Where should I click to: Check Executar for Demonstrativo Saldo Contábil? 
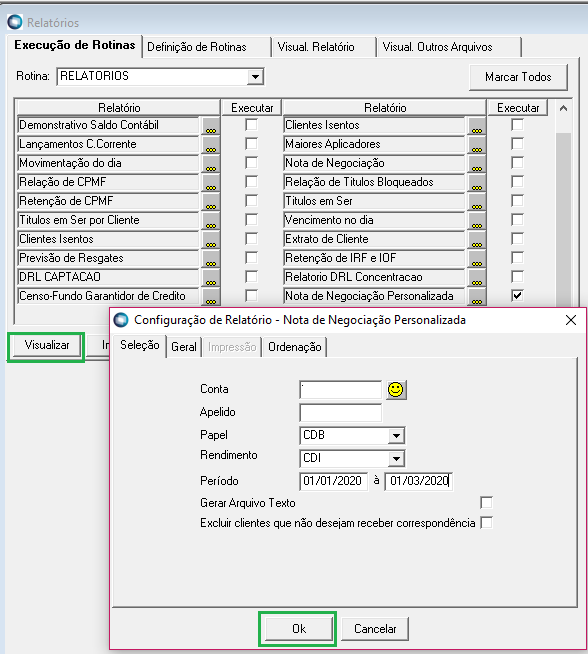[x=251, y=125]
